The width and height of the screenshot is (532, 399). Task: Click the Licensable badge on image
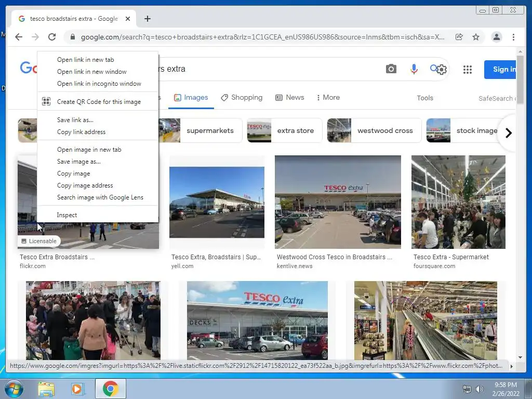[38, 241]
